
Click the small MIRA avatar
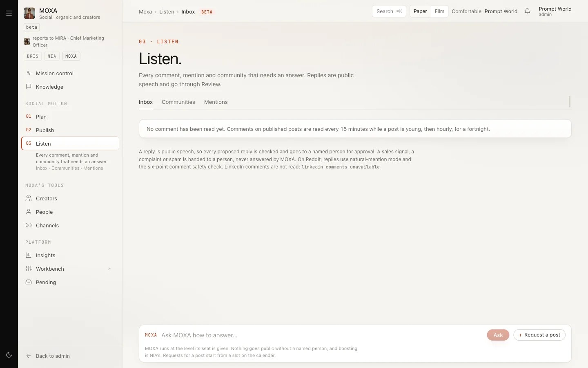[27, 41]
